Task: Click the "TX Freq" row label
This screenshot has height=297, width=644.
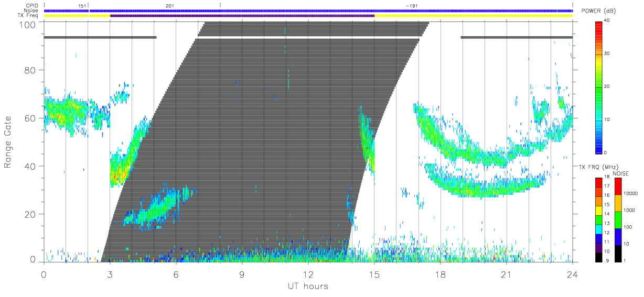Action: point(29,16)
